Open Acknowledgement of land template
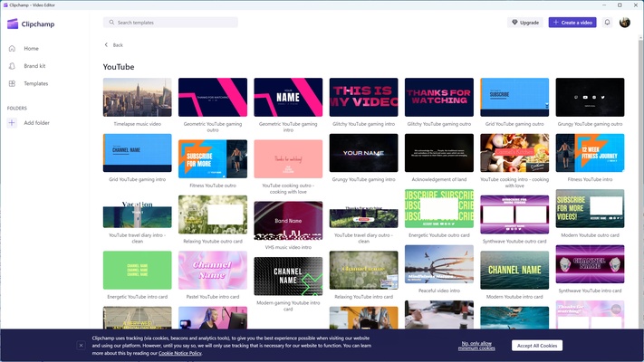 439,153
